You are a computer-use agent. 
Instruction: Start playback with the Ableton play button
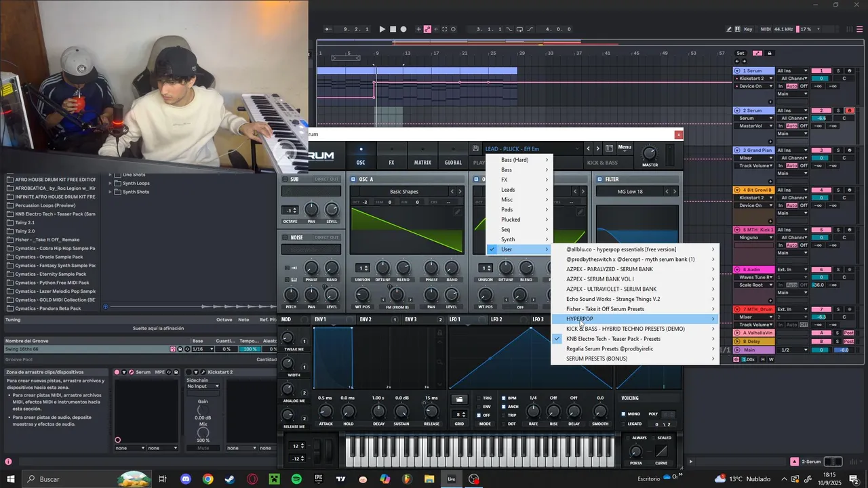(x=382, y=29)
